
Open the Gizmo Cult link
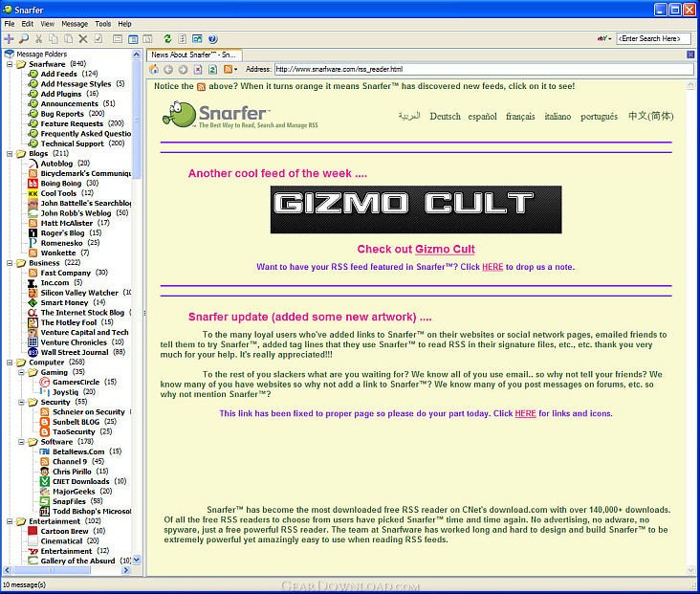click(x=445, y=250)
